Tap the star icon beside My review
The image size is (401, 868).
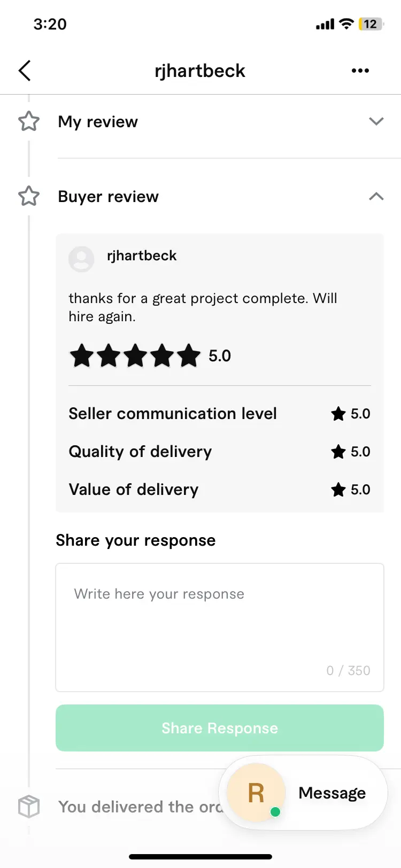[x=29, y=121]
